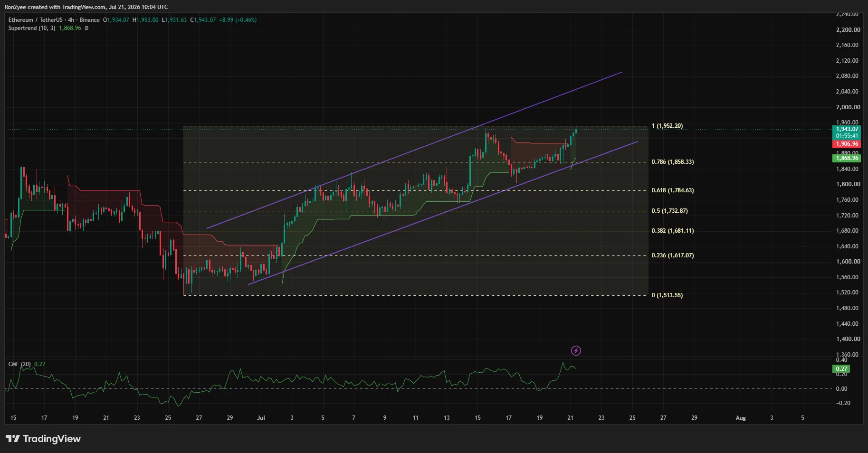
Task: Click the green 1,943.07 price axis tag
Action: (847, 129)
